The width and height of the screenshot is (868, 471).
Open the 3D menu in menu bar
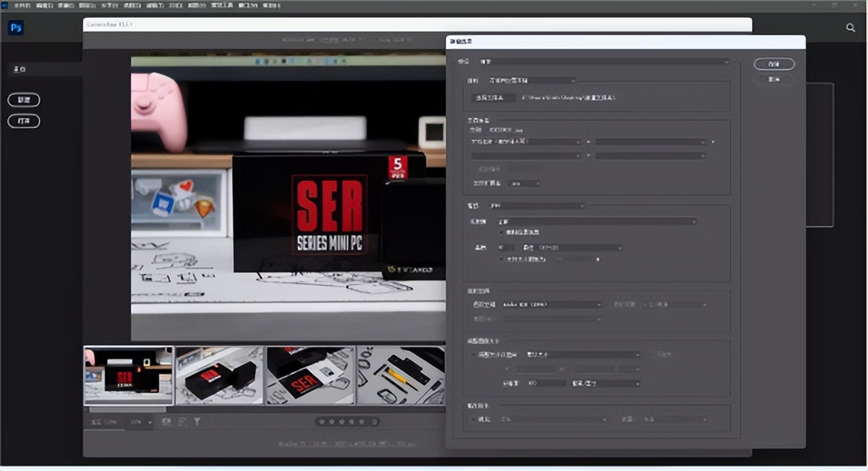(175, 5)
